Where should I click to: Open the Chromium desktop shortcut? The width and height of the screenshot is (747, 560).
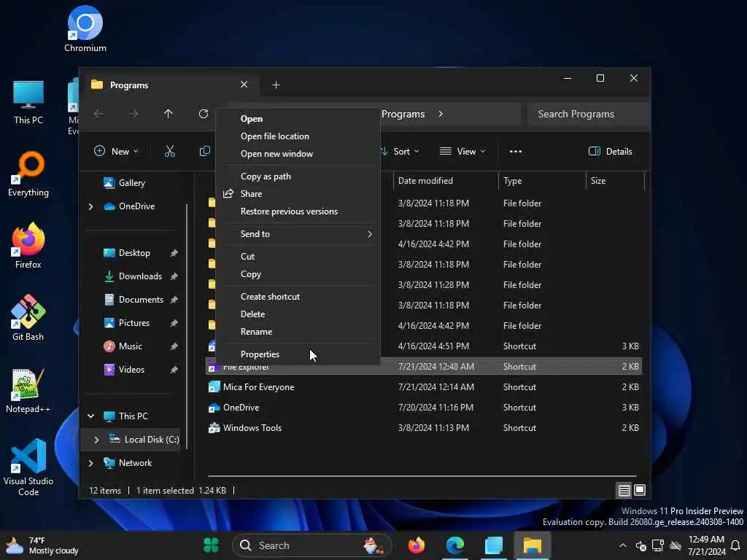(85, 29)
